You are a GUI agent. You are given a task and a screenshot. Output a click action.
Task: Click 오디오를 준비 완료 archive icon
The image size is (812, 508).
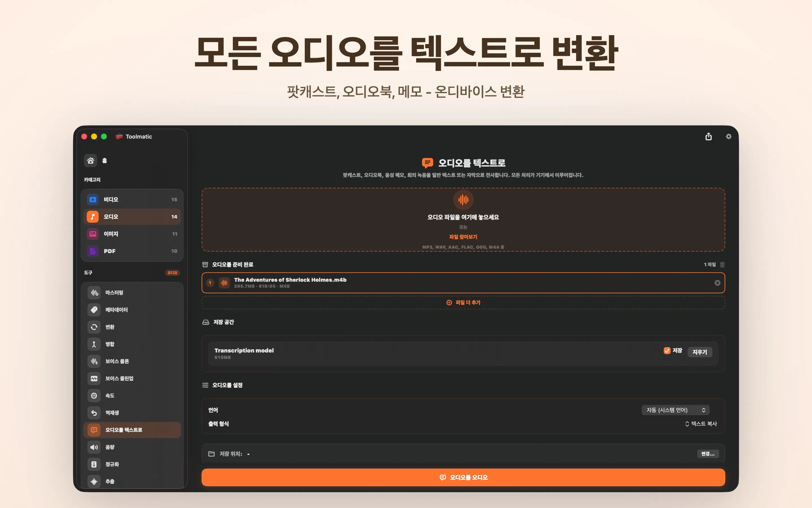(x=205, y=265)
